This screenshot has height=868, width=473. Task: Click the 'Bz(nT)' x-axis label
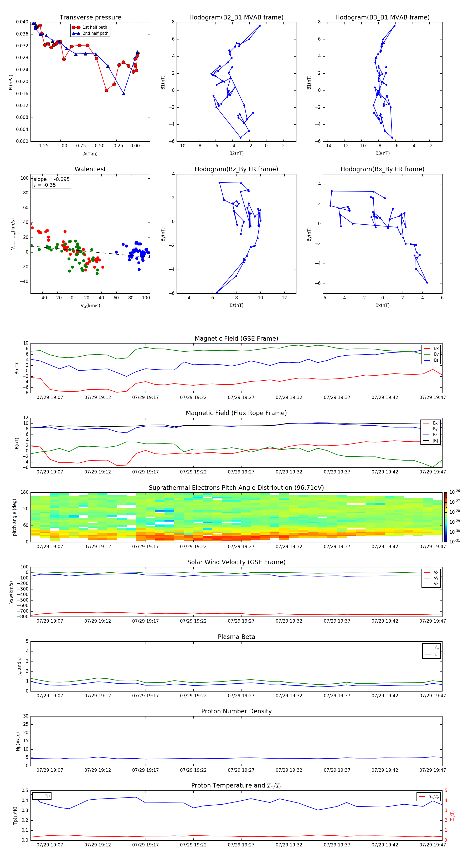point(236,305)
